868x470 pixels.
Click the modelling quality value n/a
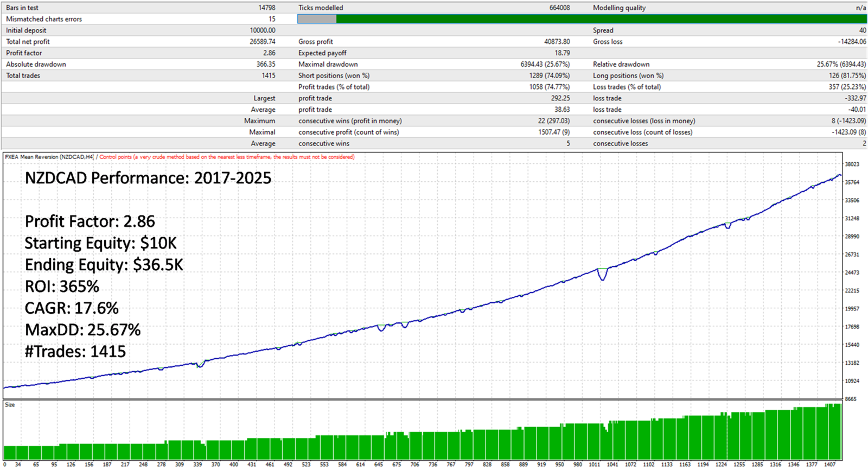coord(861,8)
